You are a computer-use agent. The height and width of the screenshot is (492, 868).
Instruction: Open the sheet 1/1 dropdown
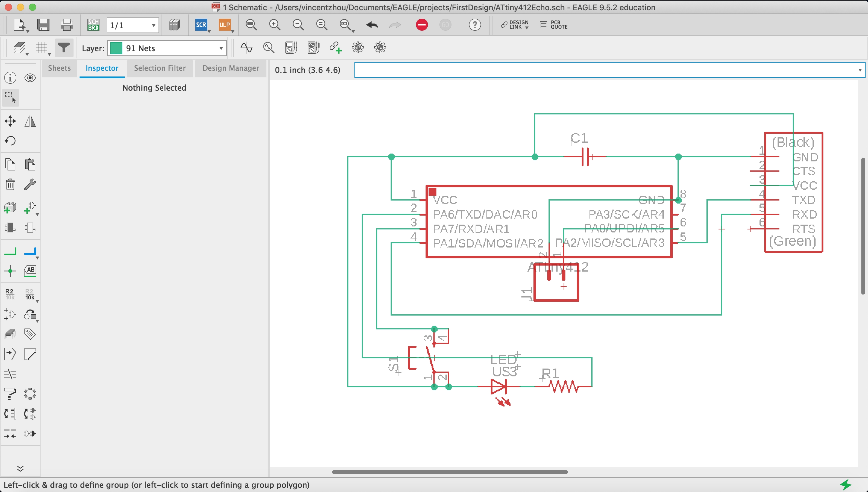[153, 25]
